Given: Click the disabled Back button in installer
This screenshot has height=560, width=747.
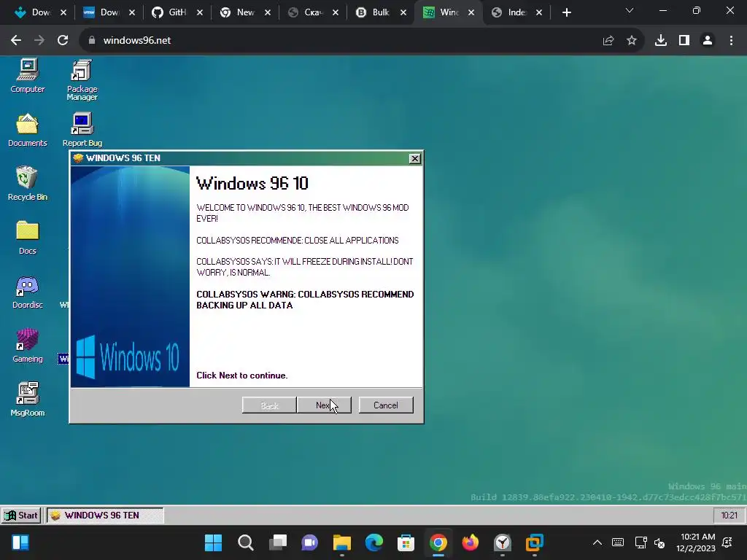Looking at the screenshot, I should (269, 405).
